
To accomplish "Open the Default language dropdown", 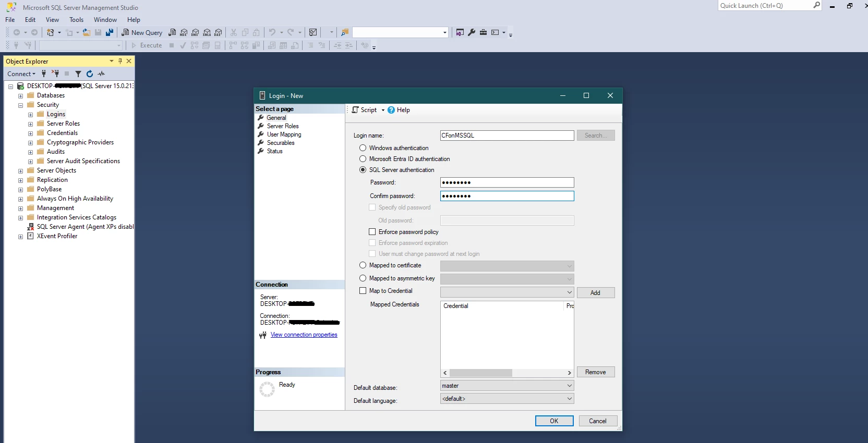I will (x=507, y=399).
